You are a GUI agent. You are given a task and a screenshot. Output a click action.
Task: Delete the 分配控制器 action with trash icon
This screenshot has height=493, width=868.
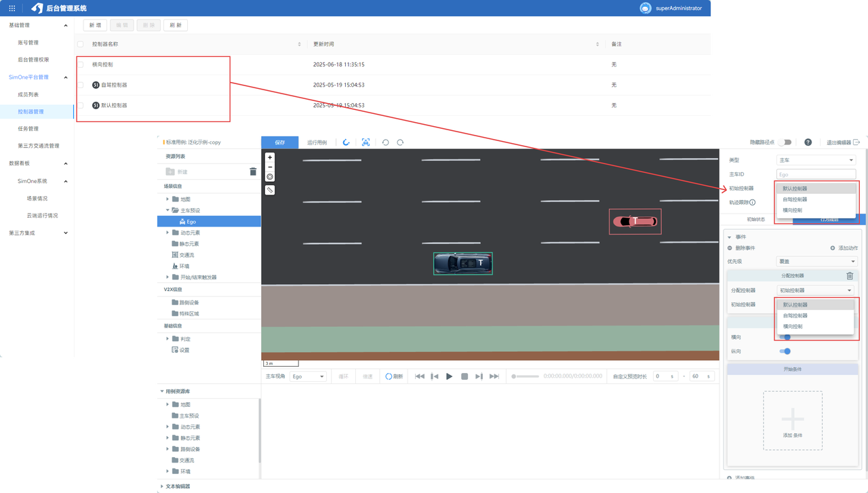tap(850, 275)
